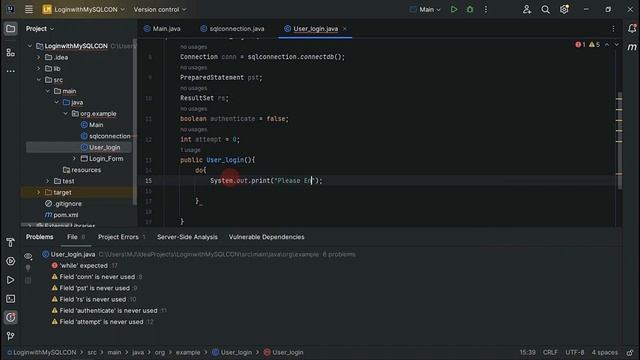The image size is (640, 360).
Task: Select Field 'conn' is never used warning
Action: [x=97, y=277]
